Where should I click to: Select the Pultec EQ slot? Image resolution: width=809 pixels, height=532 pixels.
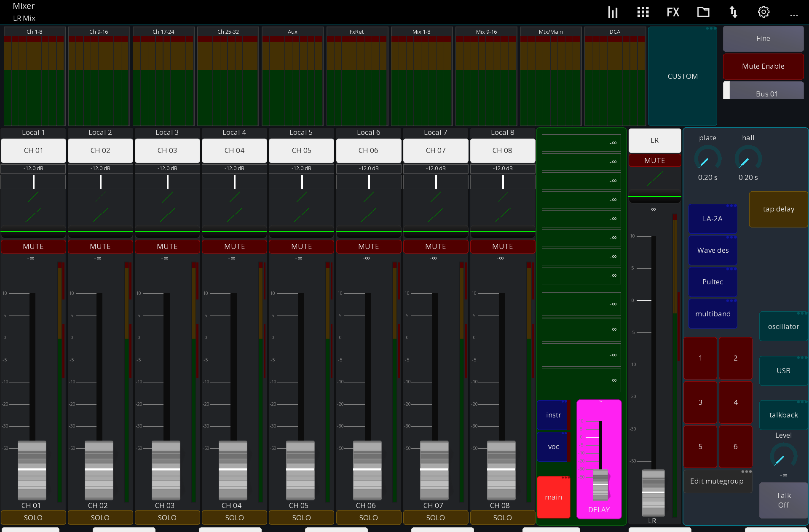[x=712, y=282]
